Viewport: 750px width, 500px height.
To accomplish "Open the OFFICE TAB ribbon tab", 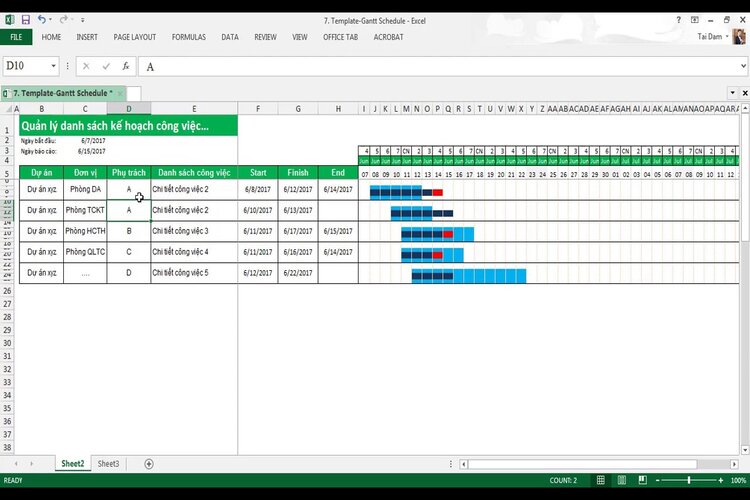I will 340,37.
